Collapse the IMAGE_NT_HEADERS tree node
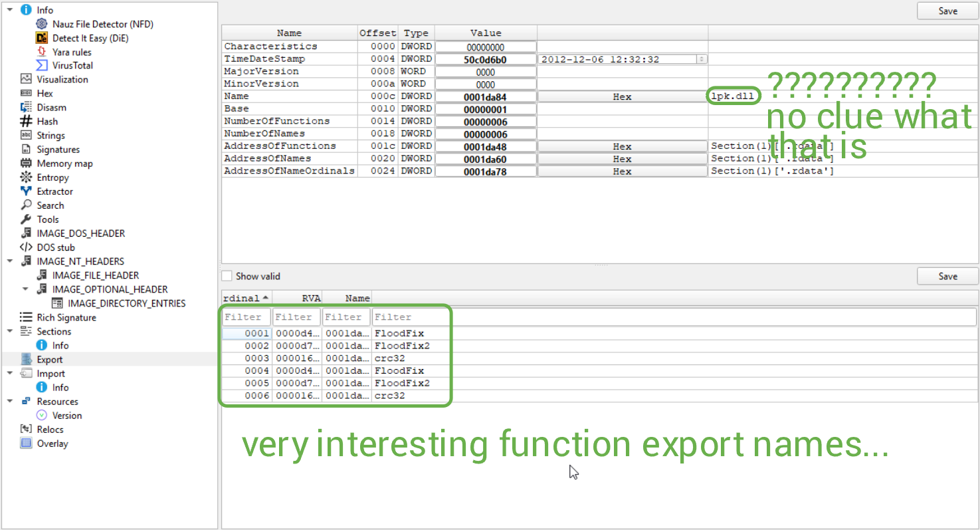This screenshot has height=530, width=980. [x=10, y=261]
